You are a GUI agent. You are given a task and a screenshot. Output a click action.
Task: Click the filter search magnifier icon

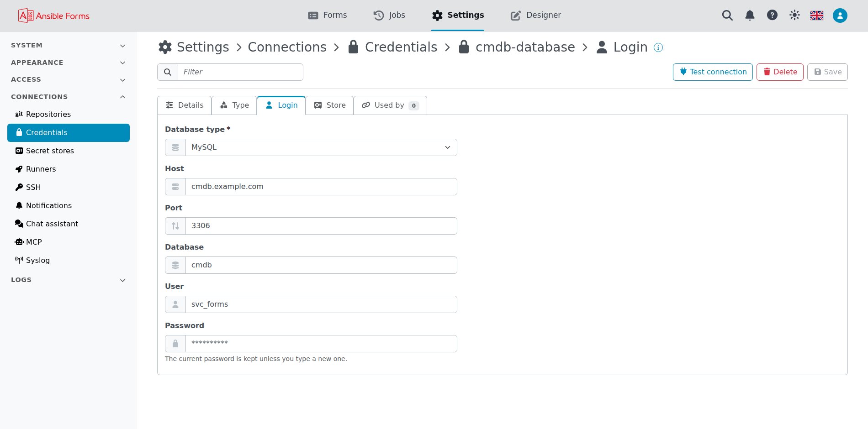pyautogui.click(x=168, y=72)
